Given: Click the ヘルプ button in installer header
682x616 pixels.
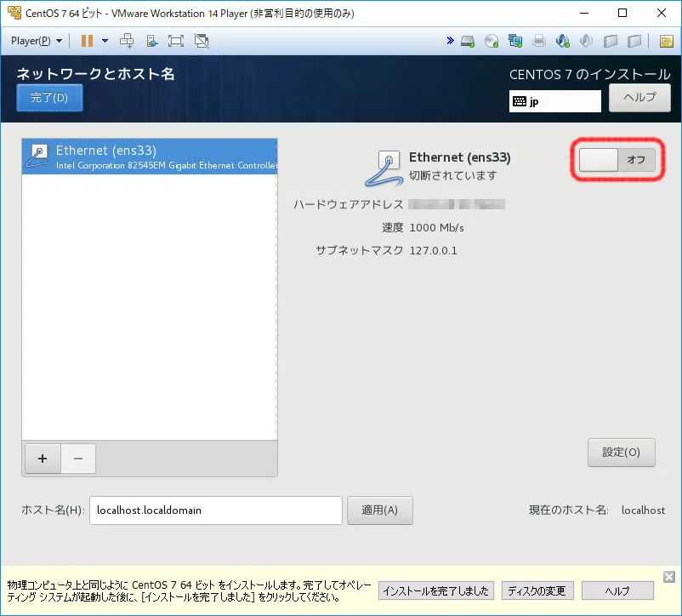Looking at the screenshot, I should click(639, 98).
